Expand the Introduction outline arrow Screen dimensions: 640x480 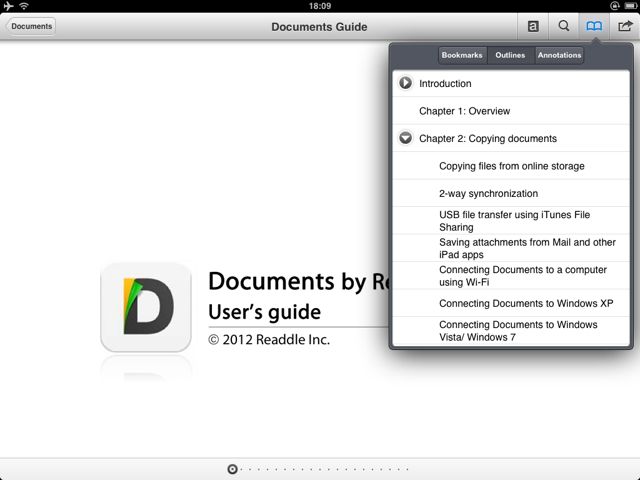click(405, 83)
